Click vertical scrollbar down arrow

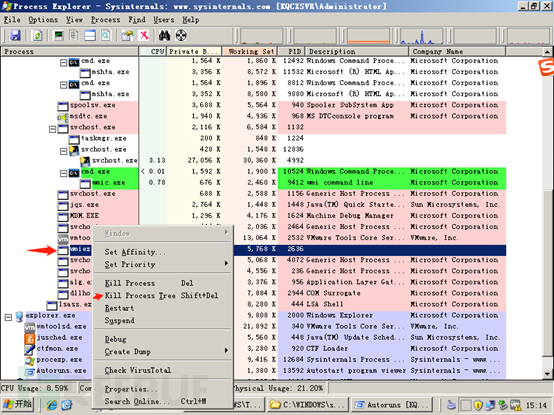click(547, 373)
